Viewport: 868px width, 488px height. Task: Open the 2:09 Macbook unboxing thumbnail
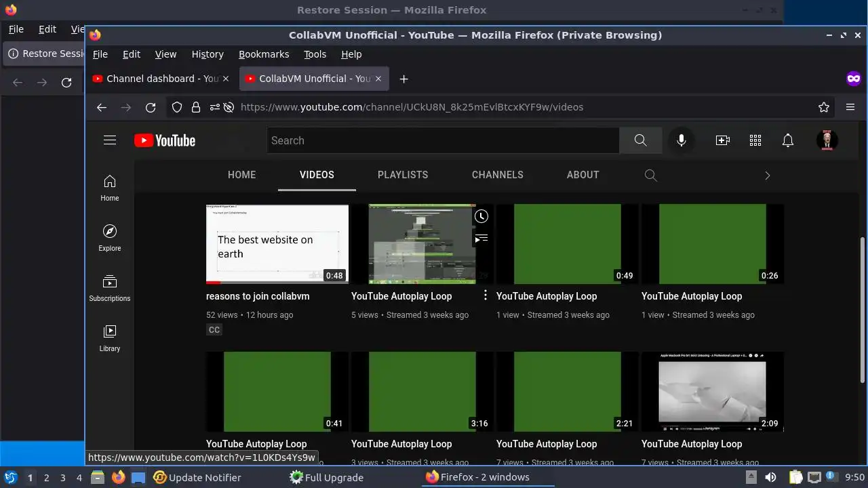[x=713, y=392]
